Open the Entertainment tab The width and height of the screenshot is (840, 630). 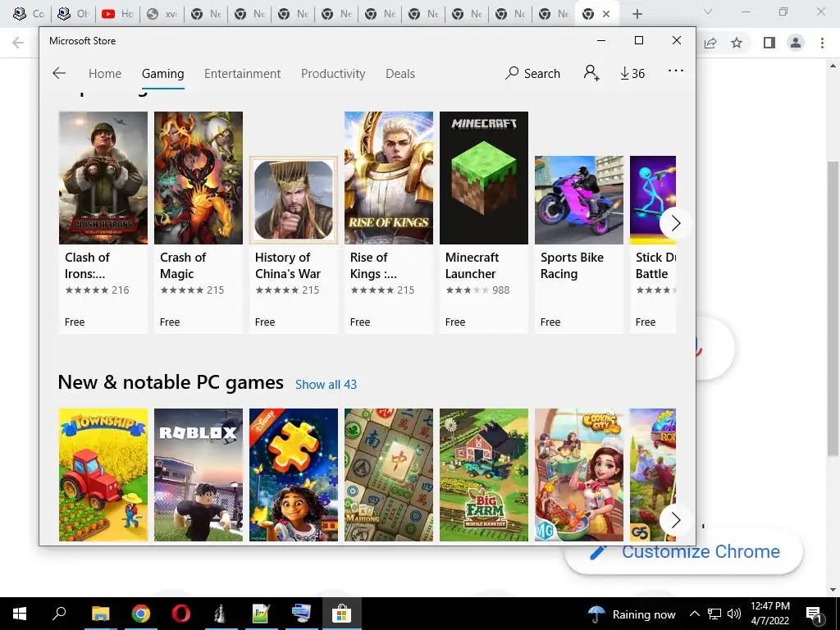(242, 73)
